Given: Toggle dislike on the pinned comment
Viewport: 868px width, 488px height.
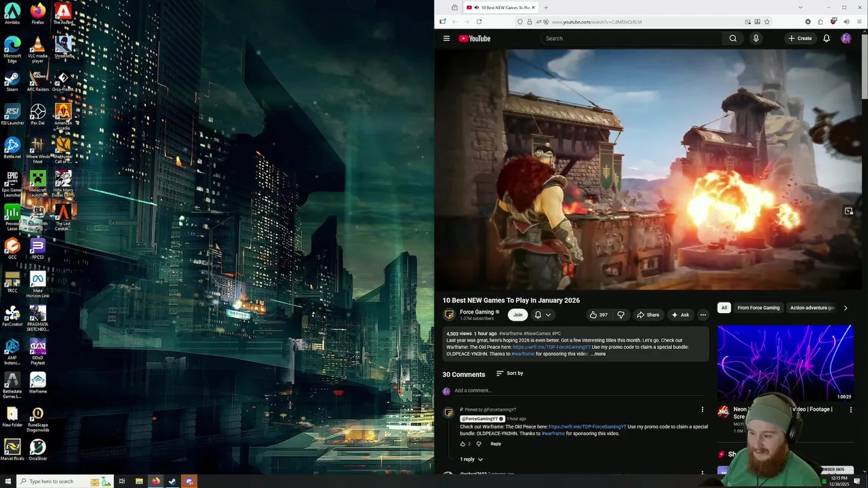Looking at the screenshot, I should tap(479, 444).
